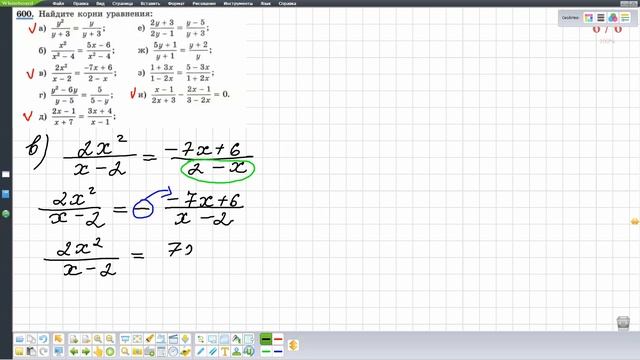640x360 pixels.
Task: Click the green stamp tool icon
Action: coord(237,351)
